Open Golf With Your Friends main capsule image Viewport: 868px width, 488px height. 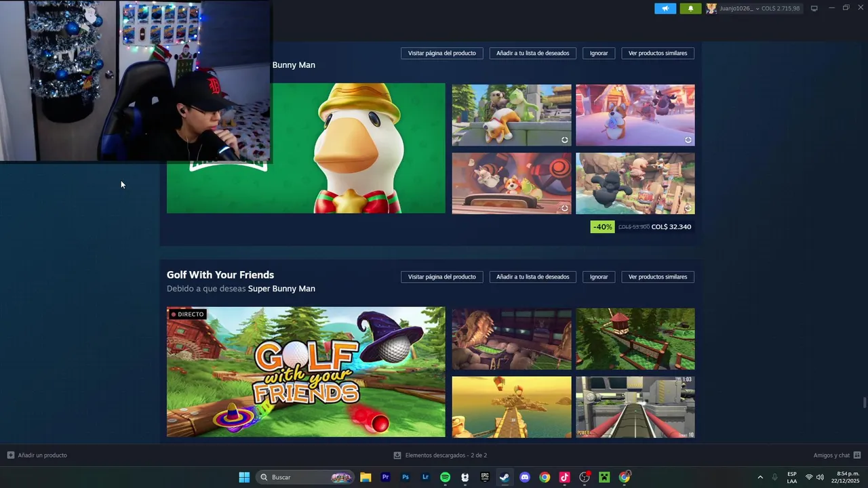(306, 372)
